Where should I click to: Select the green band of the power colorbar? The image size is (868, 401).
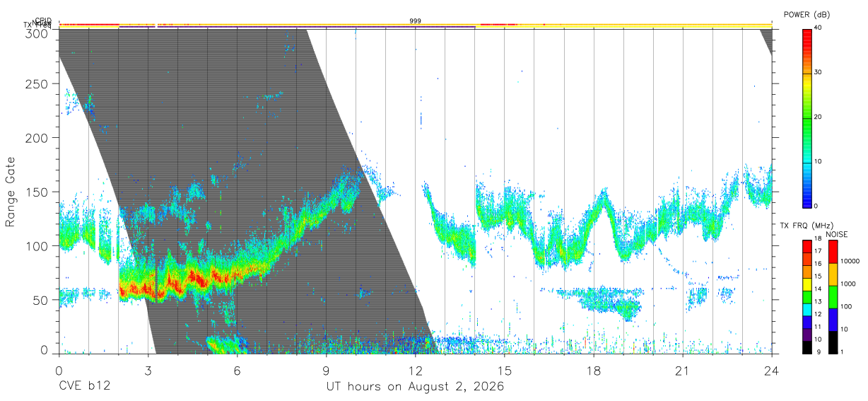coord(807,118)
